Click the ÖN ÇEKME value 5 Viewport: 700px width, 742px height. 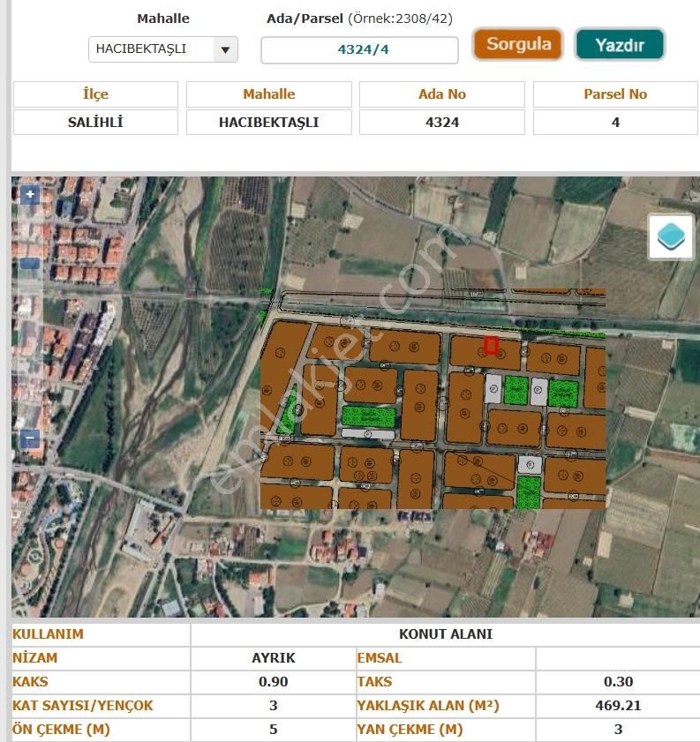click(x=273, y=730)
